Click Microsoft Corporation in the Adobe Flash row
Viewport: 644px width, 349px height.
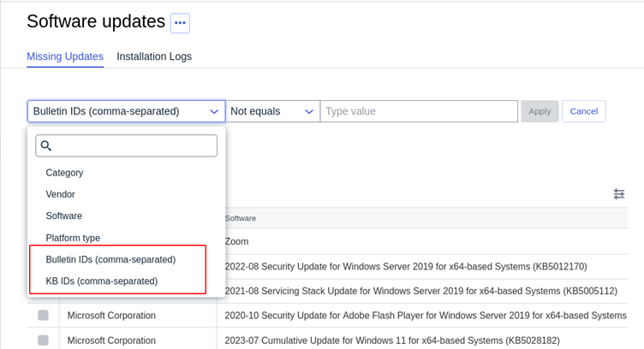111,316
